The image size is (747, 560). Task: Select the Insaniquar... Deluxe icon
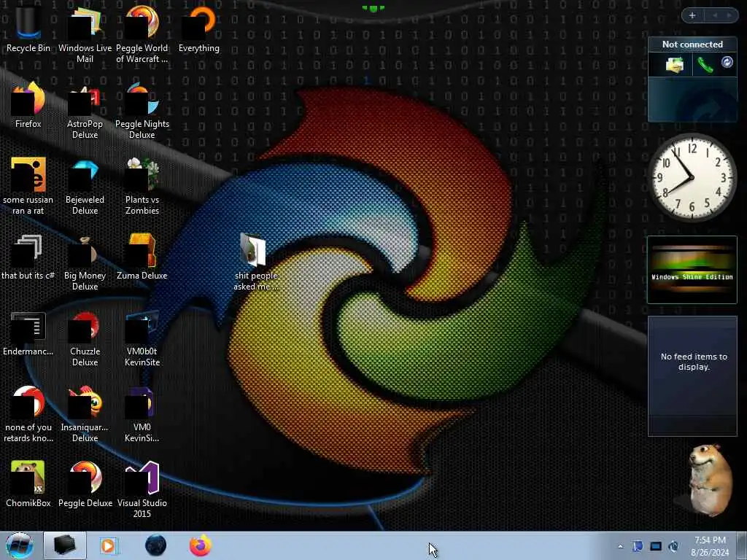85,413
